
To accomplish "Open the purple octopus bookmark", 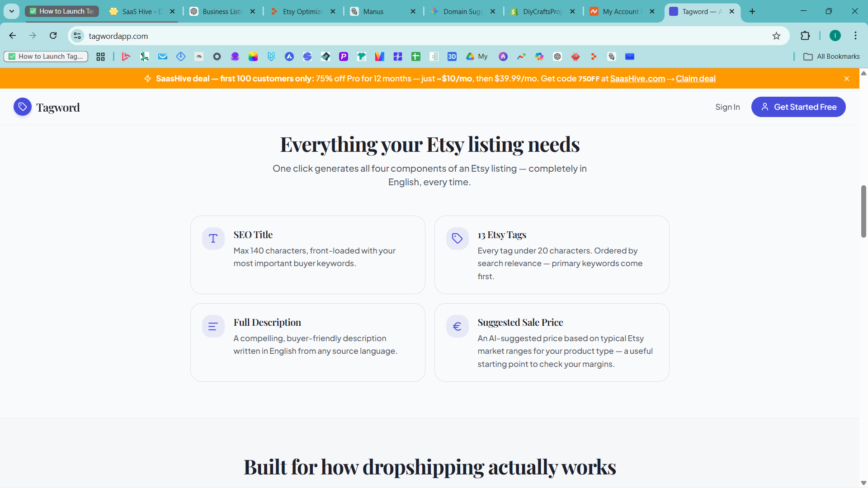I will click(x=235, y=56).
